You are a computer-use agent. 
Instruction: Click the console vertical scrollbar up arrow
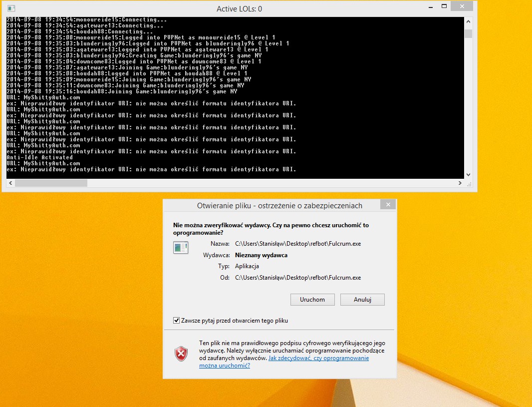pos(468,21)
